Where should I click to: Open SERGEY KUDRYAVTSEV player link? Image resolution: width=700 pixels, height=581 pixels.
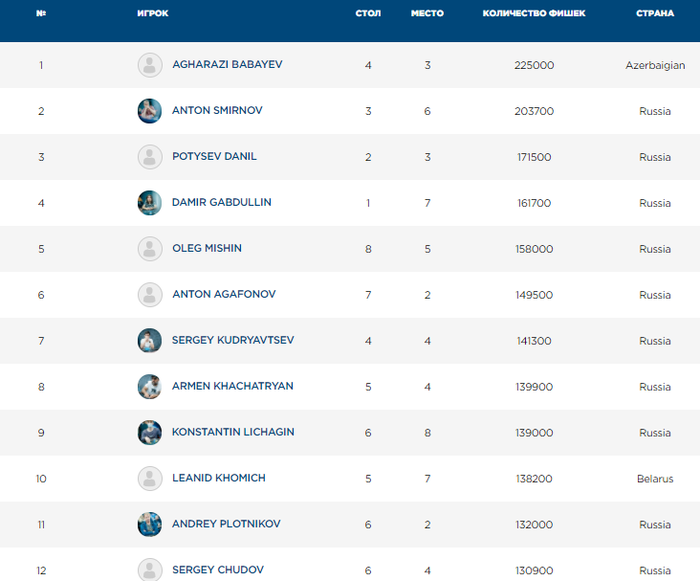click(233, 340)
